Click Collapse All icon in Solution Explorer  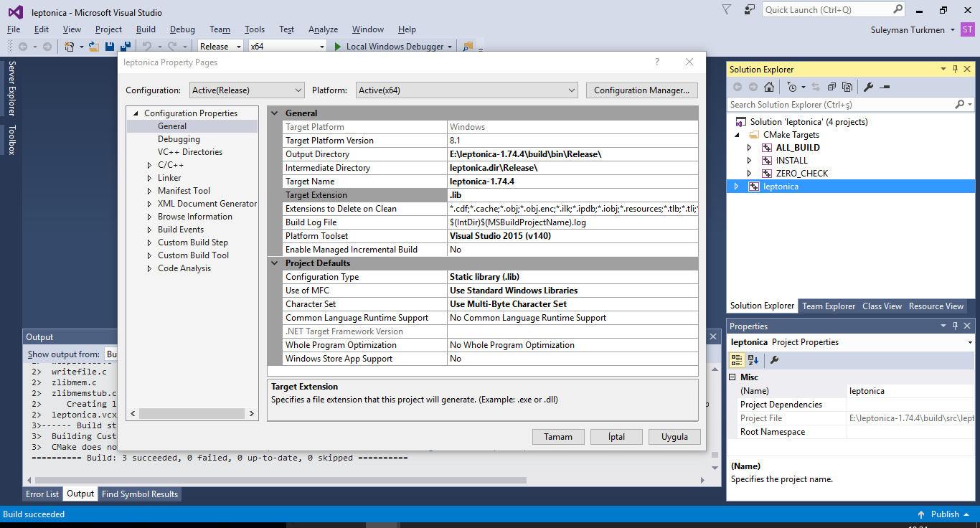[x=831, y=87]
